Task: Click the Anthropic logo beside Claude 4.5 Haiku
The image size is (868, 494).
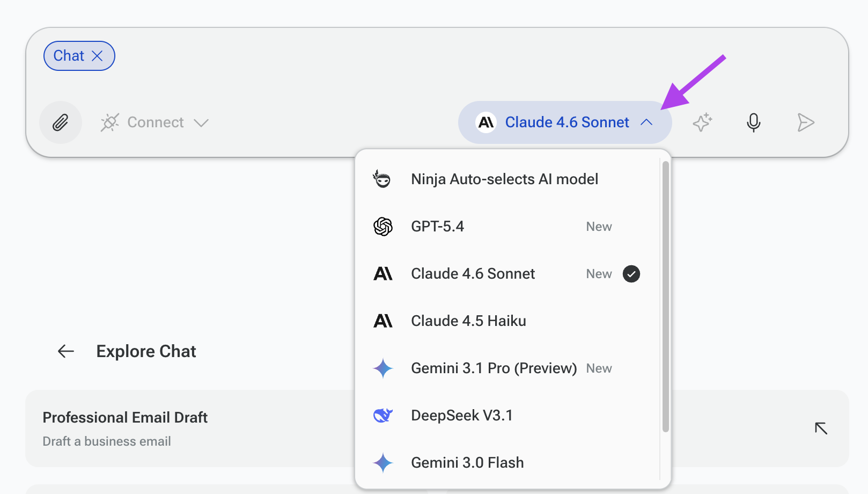Action: (x=383, y=321)
